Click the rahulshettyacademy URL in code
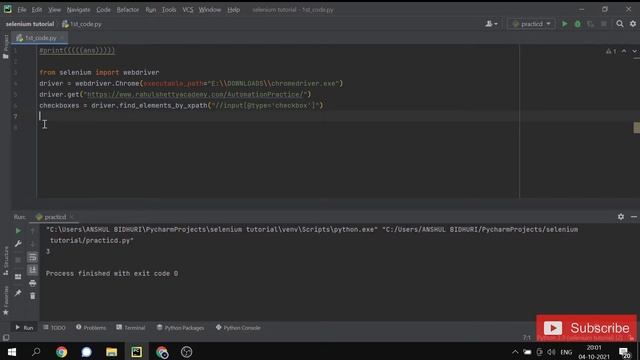This screenshot has height=360, width=640. click(195, 94)
